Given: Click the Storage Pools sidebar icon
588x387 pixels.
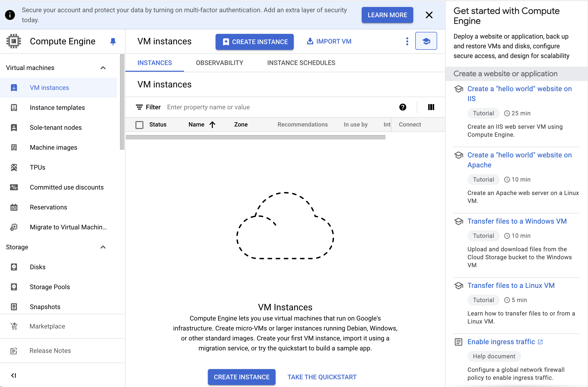Looking at the screenshot, I should (x=14, y=287).
